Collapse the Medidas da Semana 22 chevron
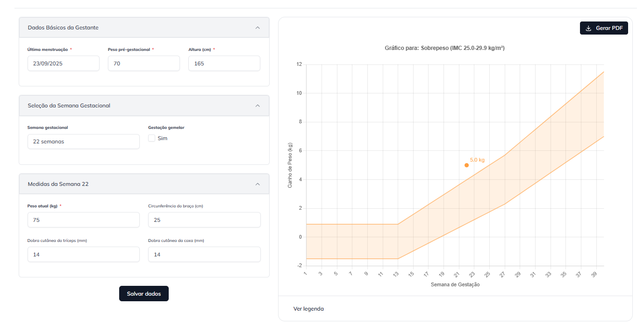This screenshot has height=326, width=644. coord(258,184)
